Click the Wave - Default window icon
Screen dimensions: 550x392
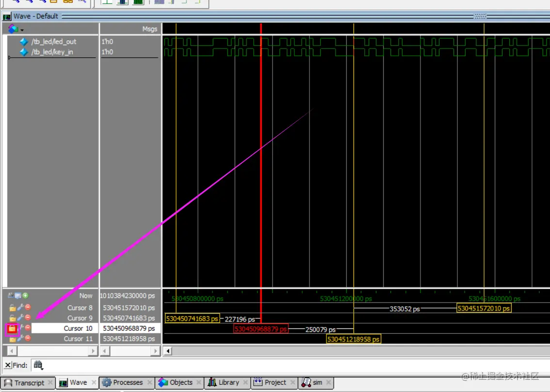(x=7, y=16)
